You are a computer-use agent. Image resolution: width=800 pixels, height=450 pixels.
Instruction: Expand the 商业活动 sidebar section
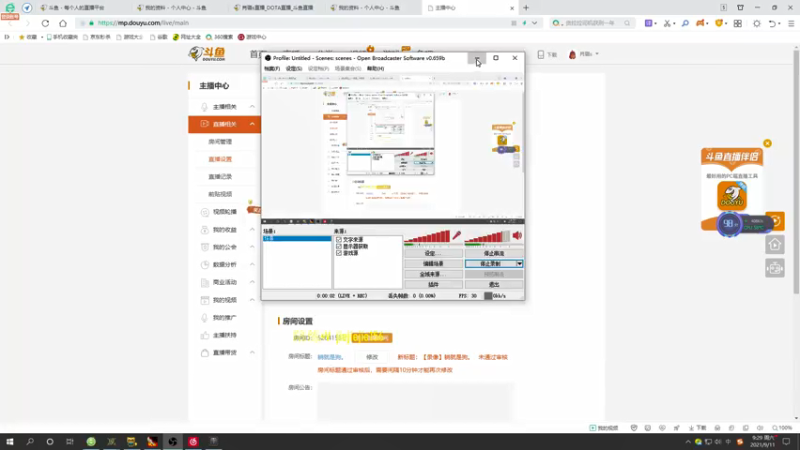tap(252, 282)
